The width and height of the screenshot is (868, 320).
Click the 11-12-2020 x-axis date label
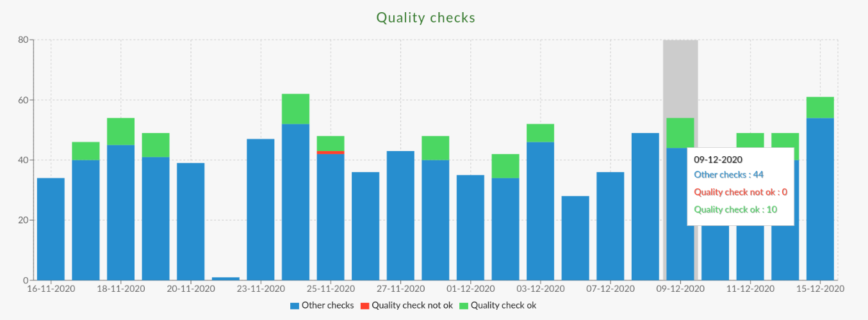tap(750, 289)
